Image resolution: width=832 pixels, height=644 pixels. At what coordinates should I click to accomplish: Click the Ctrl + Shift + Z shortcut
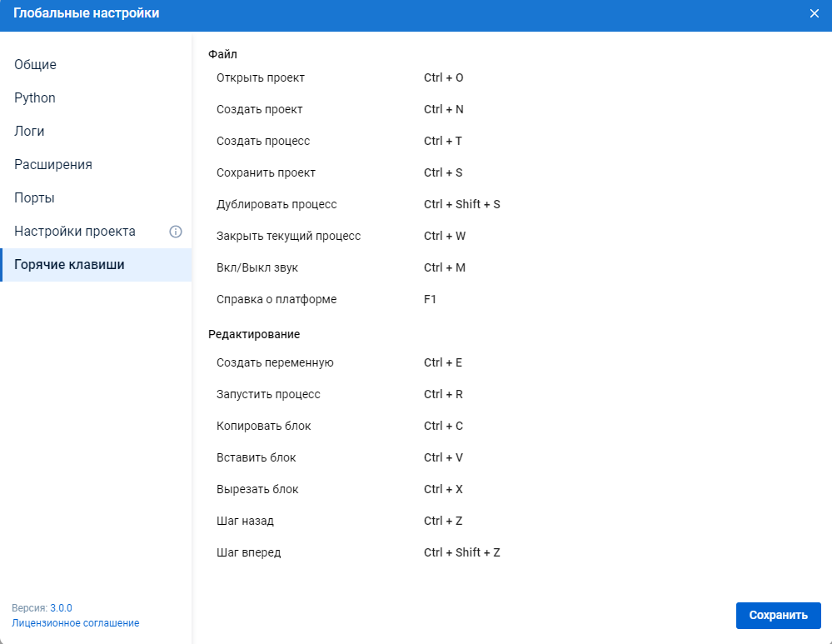click(x=461, y=553)
